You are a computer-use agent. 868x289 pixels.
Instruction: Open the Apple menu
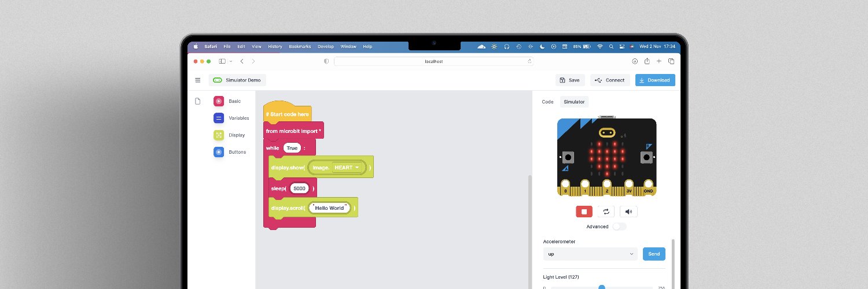[196, 46]
